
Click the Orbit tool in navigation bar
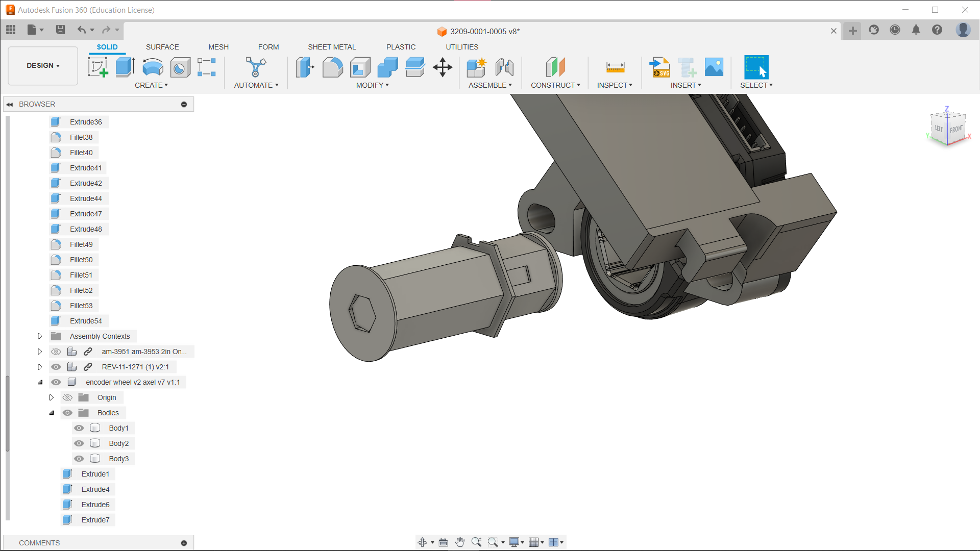[423, 542]
